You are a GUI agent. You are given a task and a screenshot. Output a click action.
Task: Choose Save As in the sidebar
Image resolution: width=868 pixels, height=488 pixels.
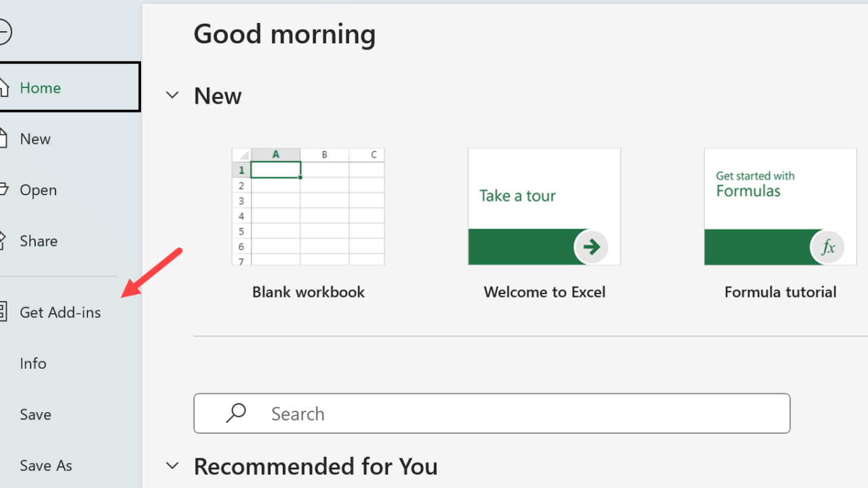click(x=46, y=466)
